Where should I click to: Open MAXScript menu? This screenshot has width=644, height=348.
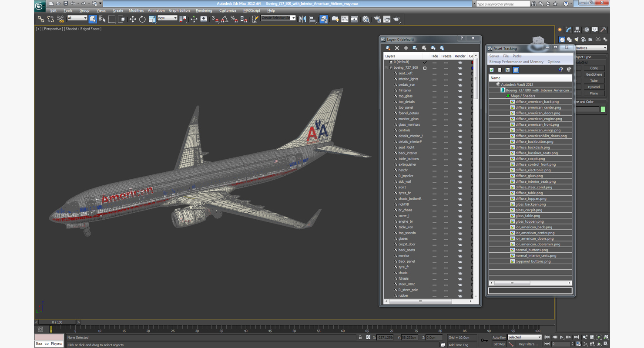pyautogui.click(x=252, y=10)
